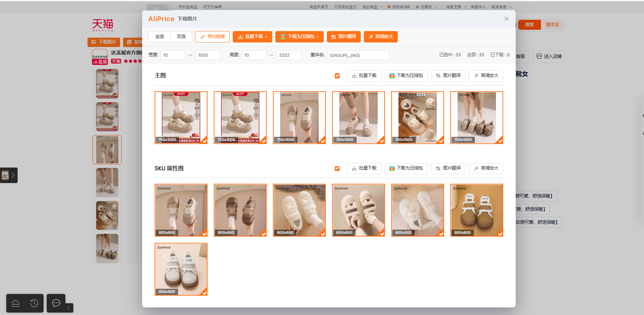Select fifth SKU thumbnail of white plush shoes

[417, 210]
